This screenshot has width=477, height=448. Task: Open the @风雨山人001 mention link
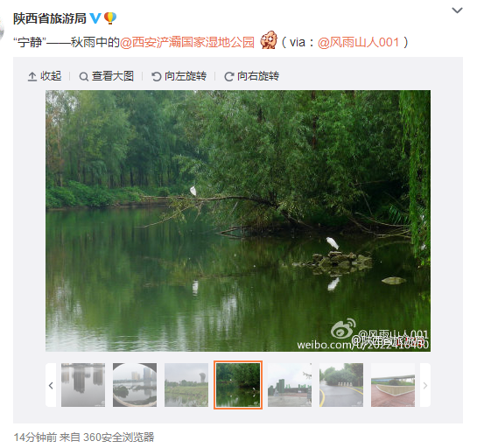pyautogui.click(x=358, y=42)
